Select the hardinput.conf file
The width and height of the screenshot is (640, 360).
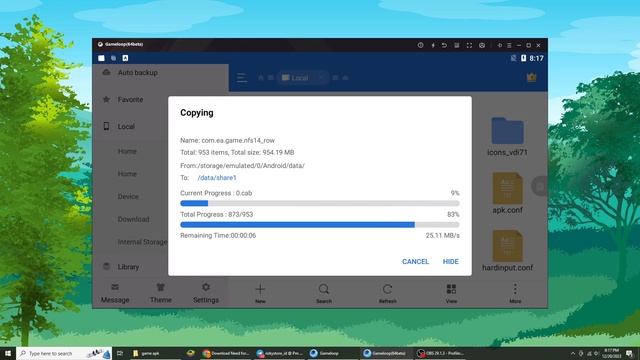[x=507, y=251]
